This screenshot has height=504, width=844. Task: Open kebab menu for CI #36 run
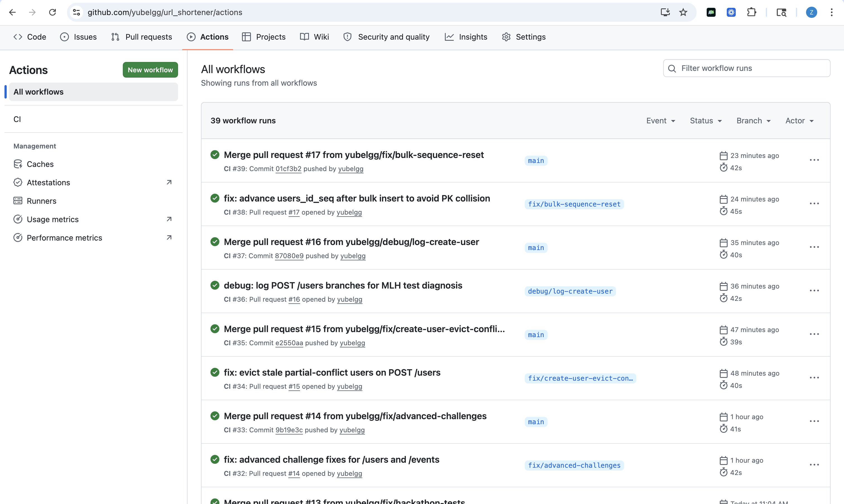[814, 291]
